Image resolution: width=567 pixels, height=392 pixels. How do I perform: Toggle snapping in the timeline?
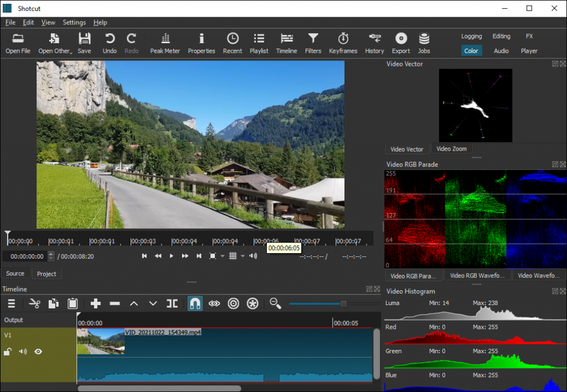click(x=195, y=303)
